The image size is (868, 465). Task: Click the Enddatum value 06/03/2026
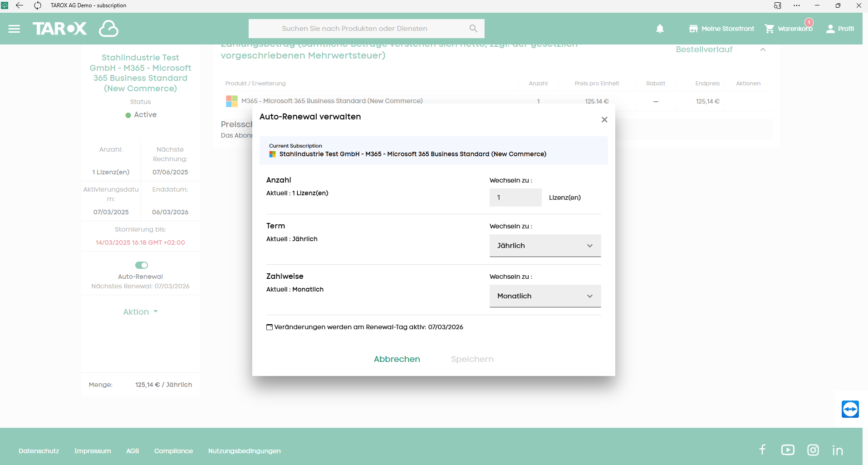pos(170,212)
